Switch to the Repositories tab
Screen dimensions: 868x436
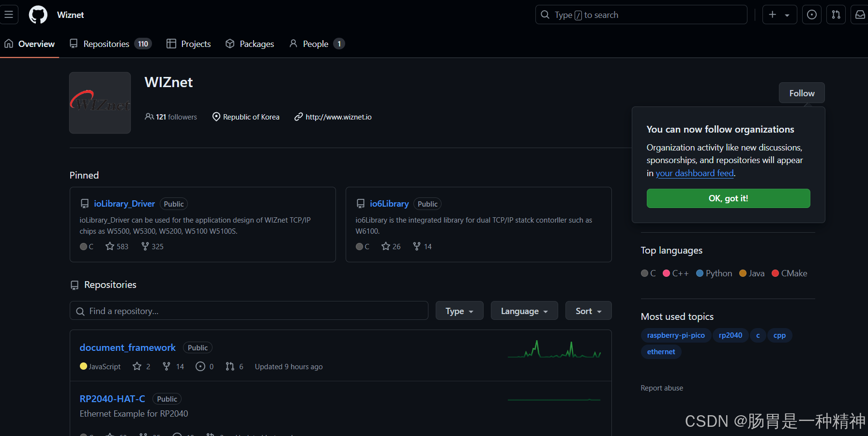click(x=111, y=44)
